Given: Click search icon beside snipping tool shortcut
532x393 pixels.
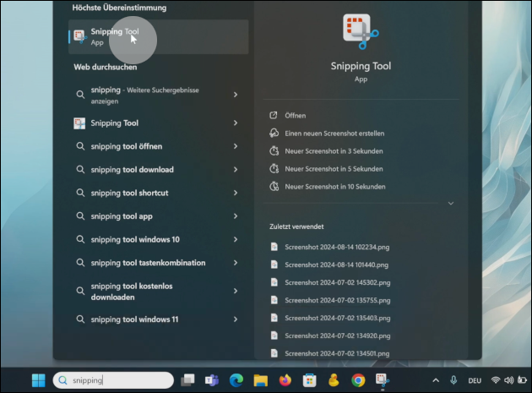Looking at the screenshot, I should [80, 193].
